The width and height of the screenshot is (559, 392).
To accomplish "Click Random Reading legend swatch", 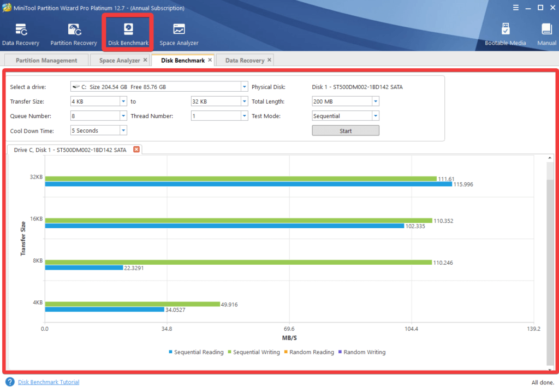I will [x=286, y=352].
